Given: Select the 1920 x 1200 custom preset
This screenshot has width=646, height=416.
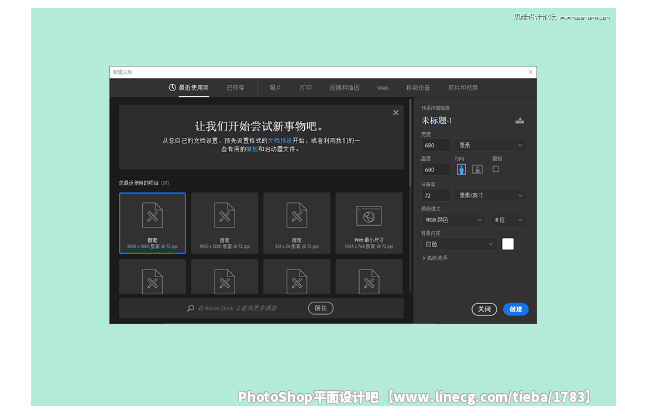Looking at the screenshot, I should [225, 223].
